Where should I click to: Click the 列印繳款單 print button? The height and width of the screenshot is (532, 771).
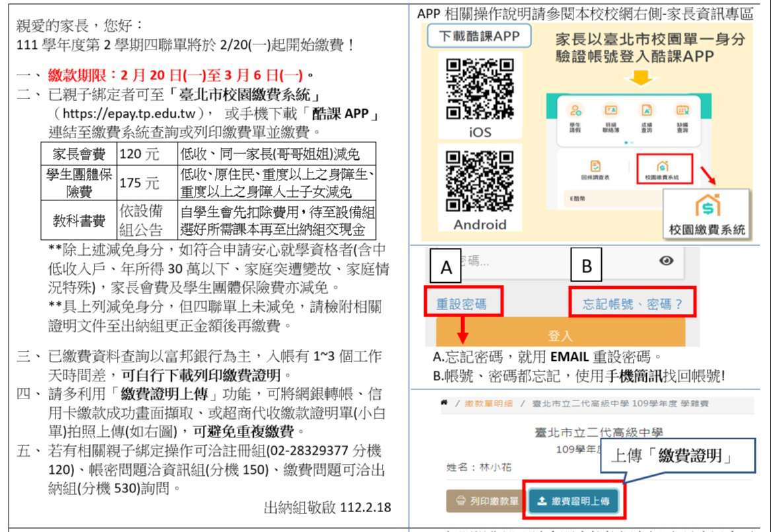click(x=484, y=501)
